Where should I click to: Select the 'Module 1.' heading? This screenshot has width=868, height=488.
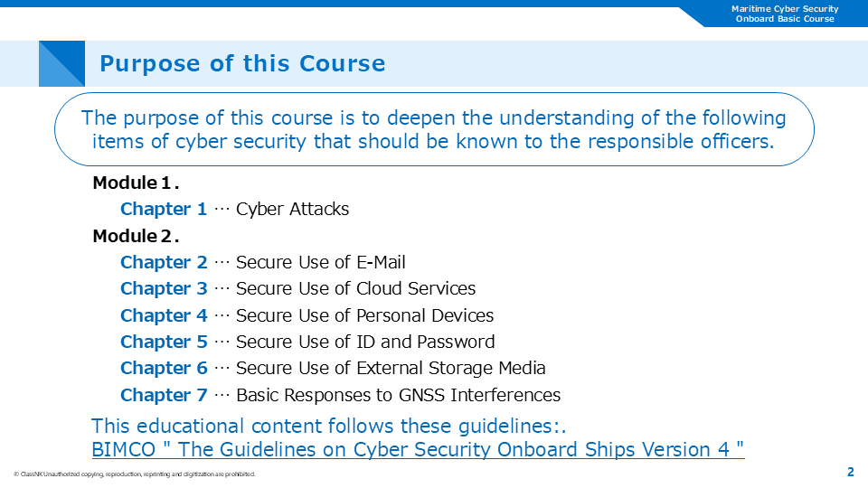coord(136,183)
